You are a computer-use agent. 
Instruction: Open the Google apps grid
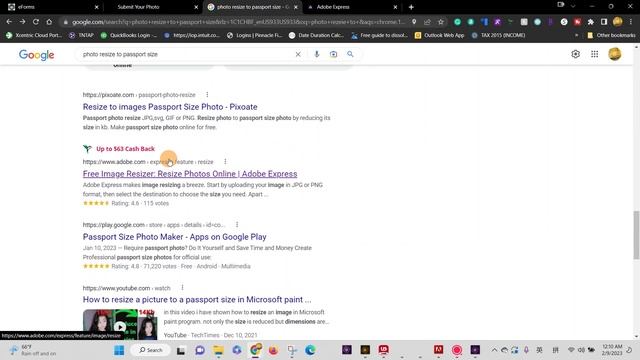tap(595, 54)
